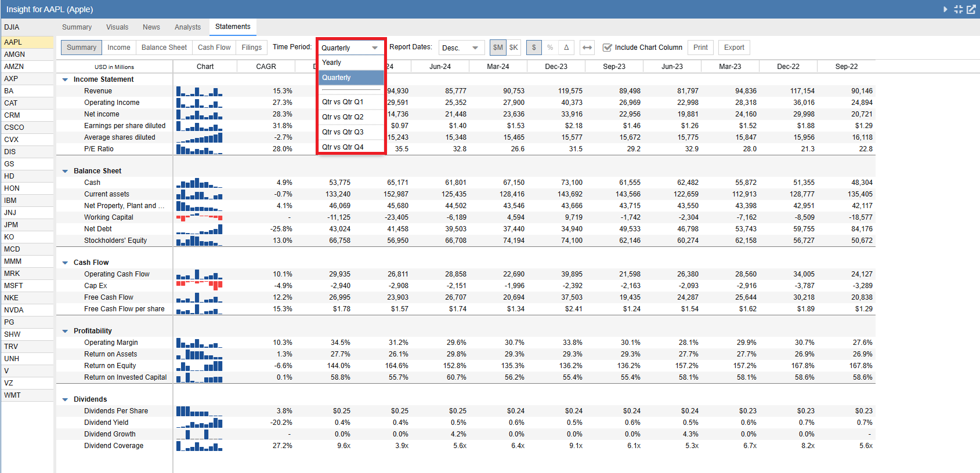This screenshot has width=980, height=473.
Task: Open the Filings button
Action: (x=251, y=48)
